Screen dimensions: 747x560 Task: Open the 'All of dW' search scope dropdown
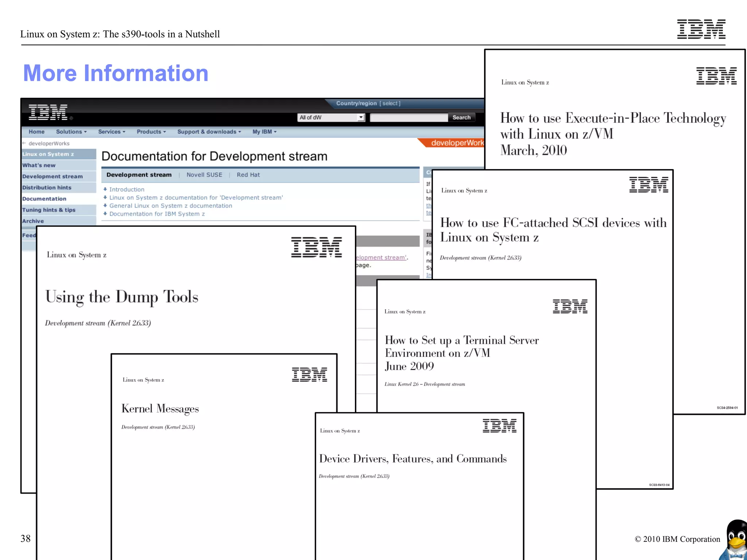[331, 117]
